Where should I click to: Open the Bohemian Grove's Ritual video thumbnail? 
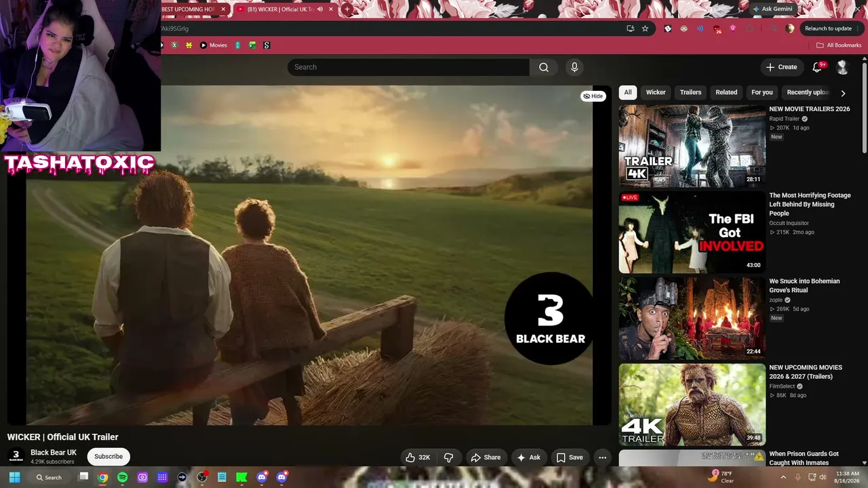click(692, 319)
